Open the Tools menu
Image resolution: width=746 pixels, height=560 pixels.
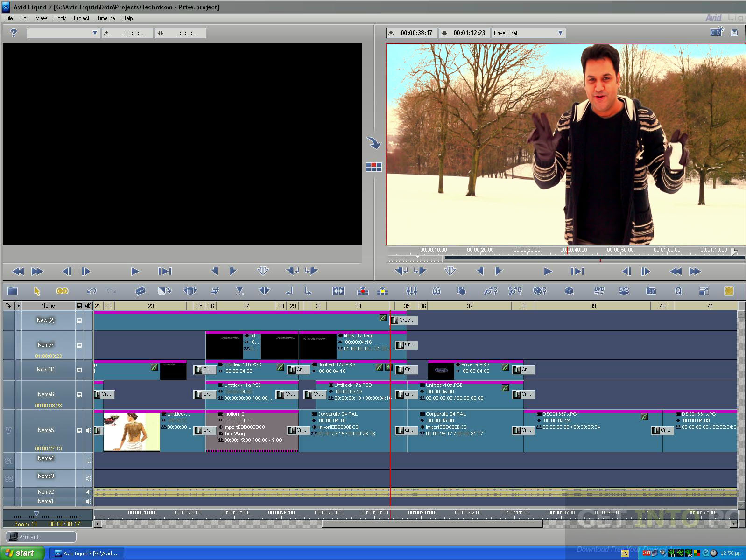coord(60,18)
